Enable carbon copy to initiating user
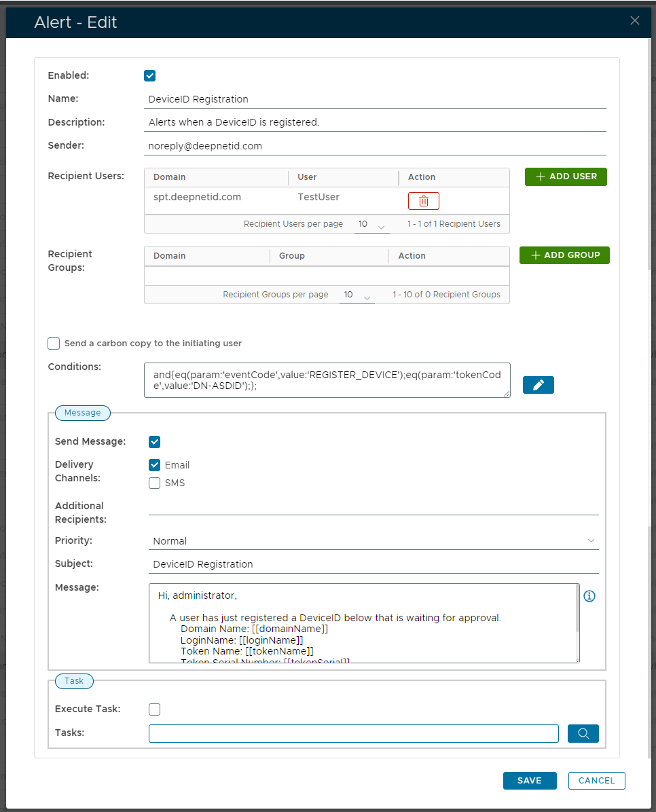Image resolution: width=656 pixels, height=812 pixels. 54,344
